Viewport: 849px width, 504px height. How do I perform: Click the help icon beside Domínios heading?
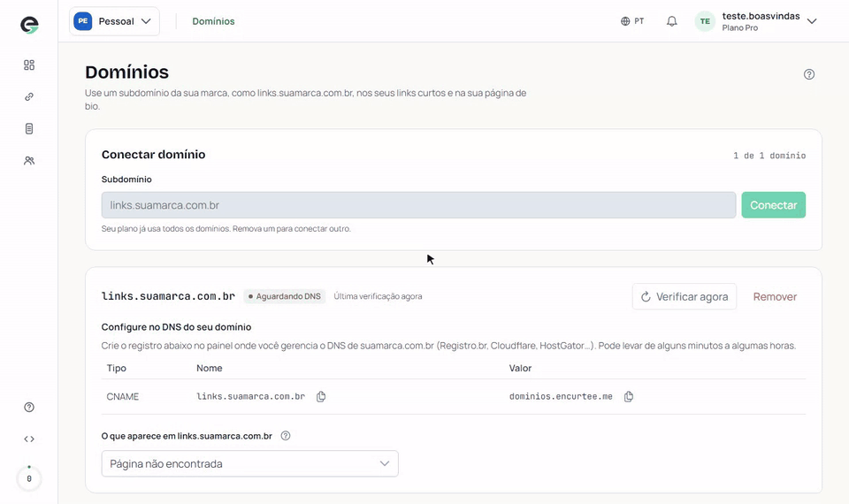[x=809, y=74]
